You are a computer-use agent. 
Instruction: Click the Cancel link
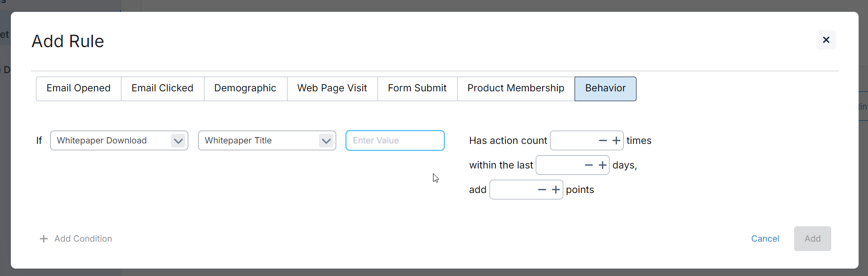pyautogui.click(x=765, y=239)
